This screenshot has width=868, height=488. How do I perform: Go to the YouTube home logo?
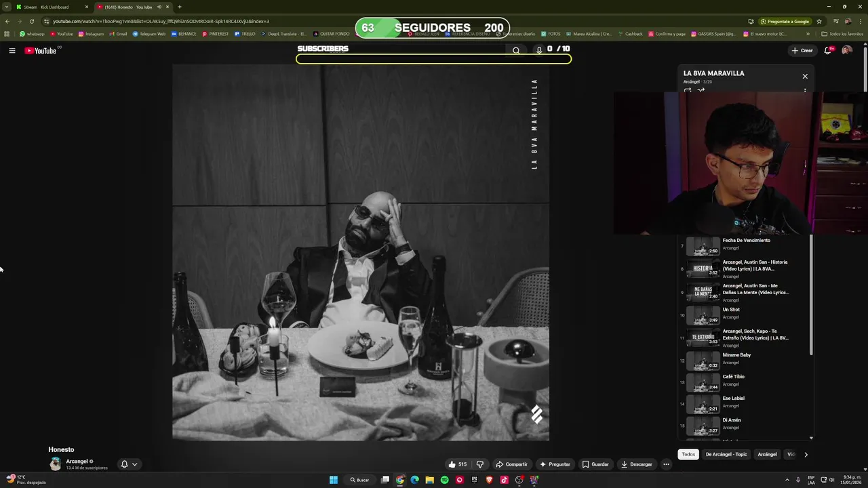coord(41,51)
